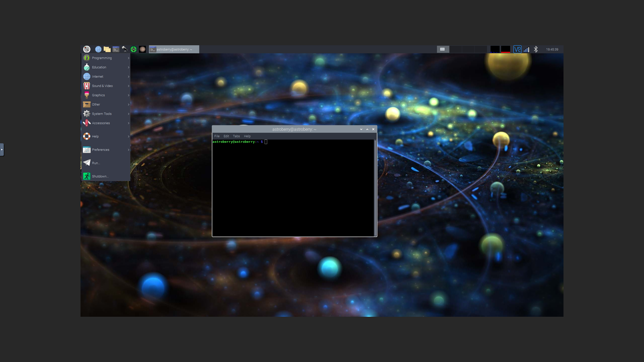
Task: Toggle the side panel handle on left edge
Action: click(x=2, y=150)
